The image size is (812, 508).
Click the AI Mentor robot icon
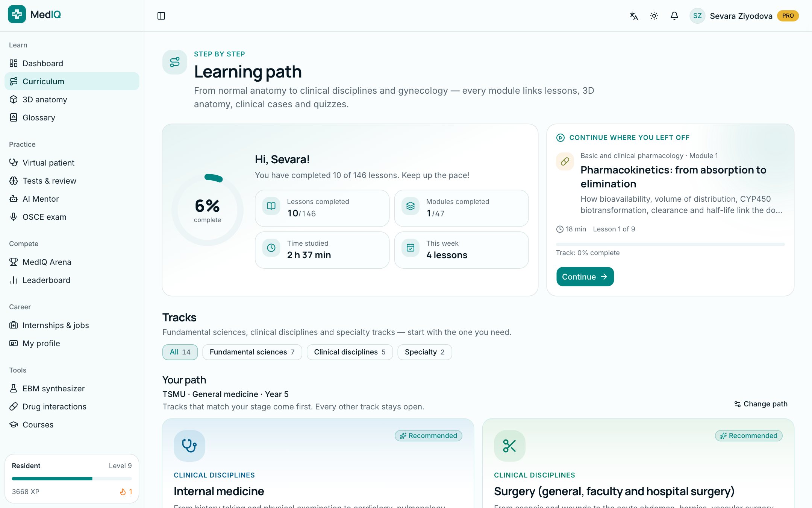click(14, 199)
